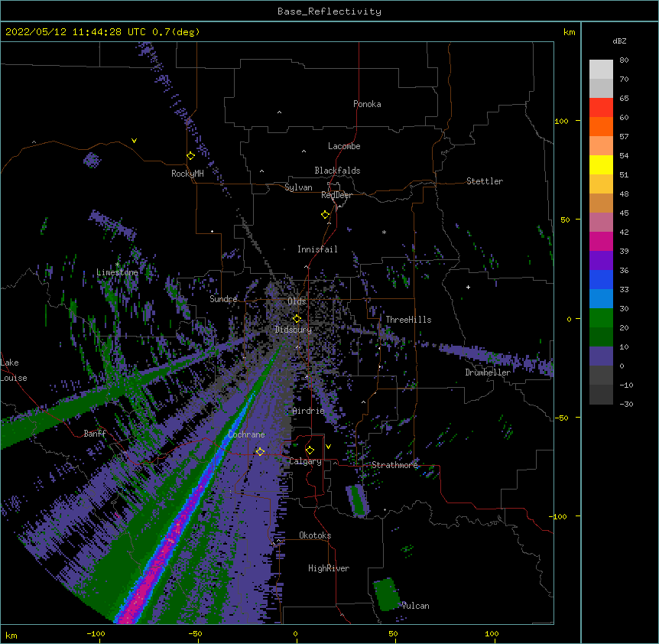659x644 pixels.
Task: Click the legend value -30
Action: pyautogui.click(x=626, y=404)
